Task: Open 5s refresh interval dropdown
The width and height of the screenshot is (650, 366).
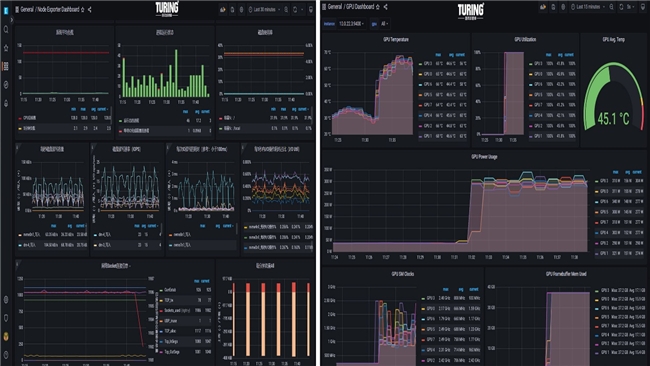Action: [x=630, y=7]
